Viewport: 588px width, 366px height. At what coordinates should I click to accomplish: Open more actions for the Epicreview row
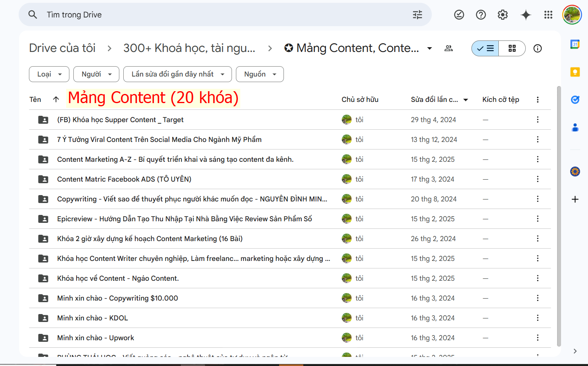(x=538, y=218)
